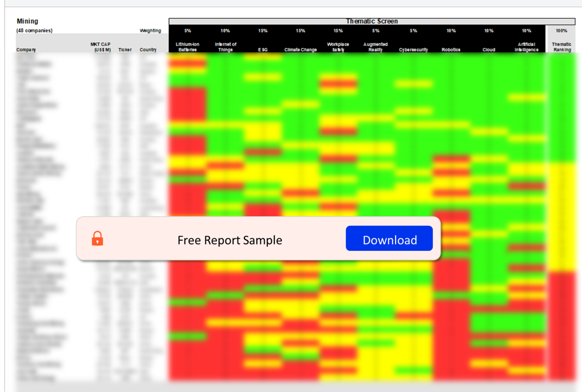Click the Climate Change column header
This screenshot has width=582, height=392.
coord(300,50)
